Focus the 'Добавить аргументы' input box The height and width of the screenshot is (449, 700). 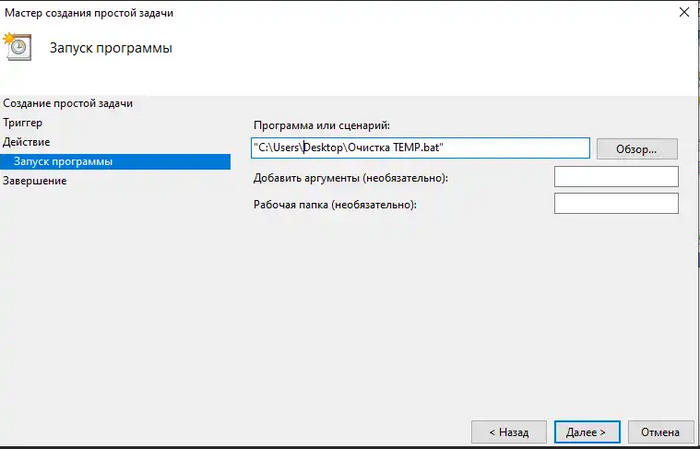[615, 177]
